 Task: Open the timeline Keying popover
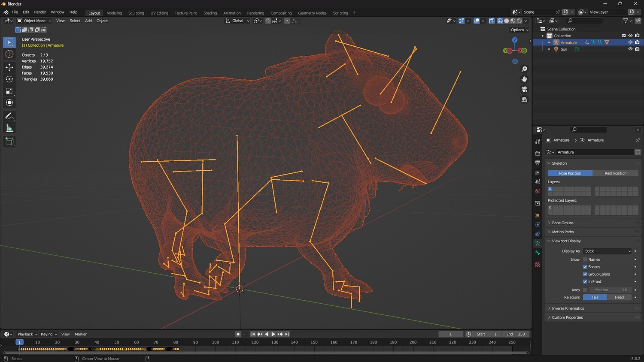49,334
